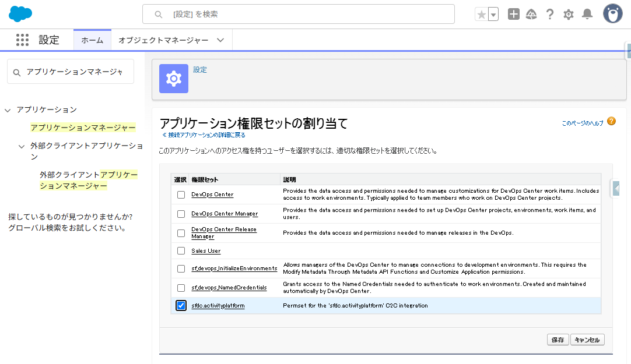Open the App Launcher dots grid
631x364 pixels.
pyautogui.click(x=23, y=40)
